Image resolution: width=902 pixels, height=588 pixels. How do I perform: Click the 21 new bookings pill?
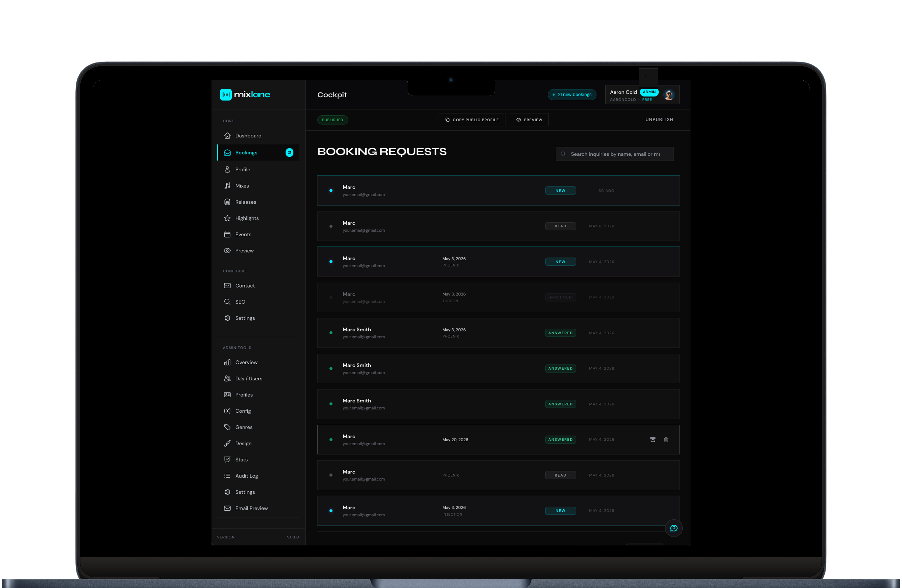pyautogui.click(x=572, y=95)
